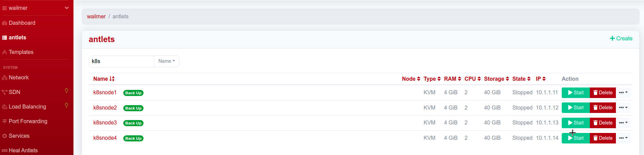Start the k8snode4 antlet
The height and width of the screenshot is (155, 644).
click(576, 138)
